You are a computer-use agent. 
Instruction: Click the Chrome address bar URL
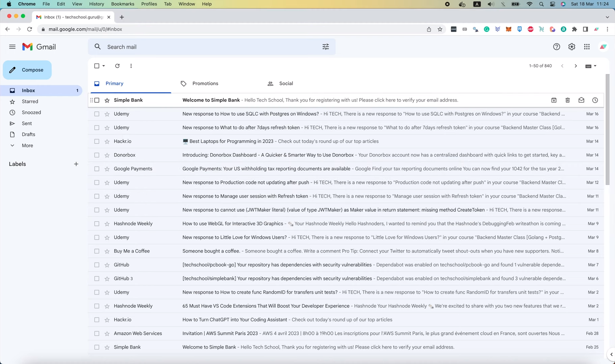coord(85,29)
